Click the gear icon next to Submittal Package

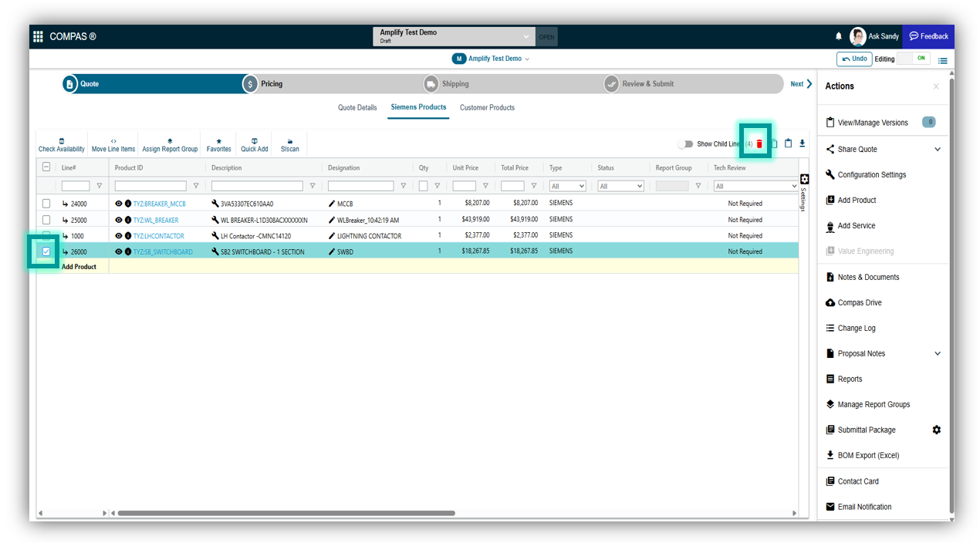tap(937, 430)
